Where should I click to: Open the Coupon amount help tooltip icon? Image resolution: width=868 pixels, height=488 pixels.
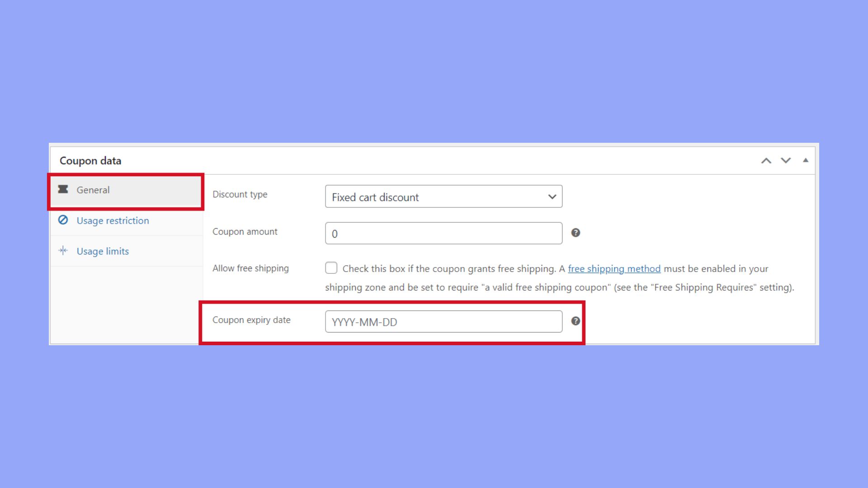(x=576, y=233)
